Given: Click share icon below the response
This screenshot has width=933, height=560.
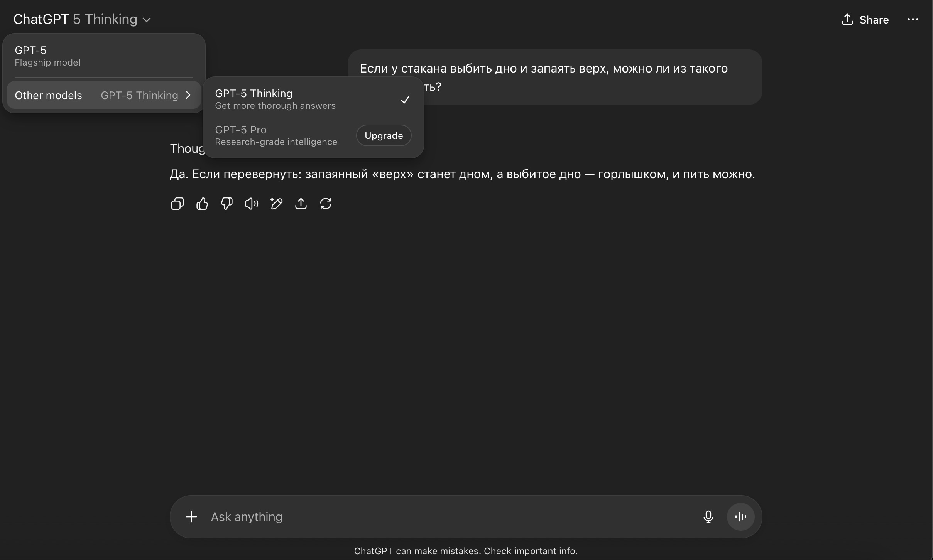Looking at the screenshot, I should click(301, 204).
